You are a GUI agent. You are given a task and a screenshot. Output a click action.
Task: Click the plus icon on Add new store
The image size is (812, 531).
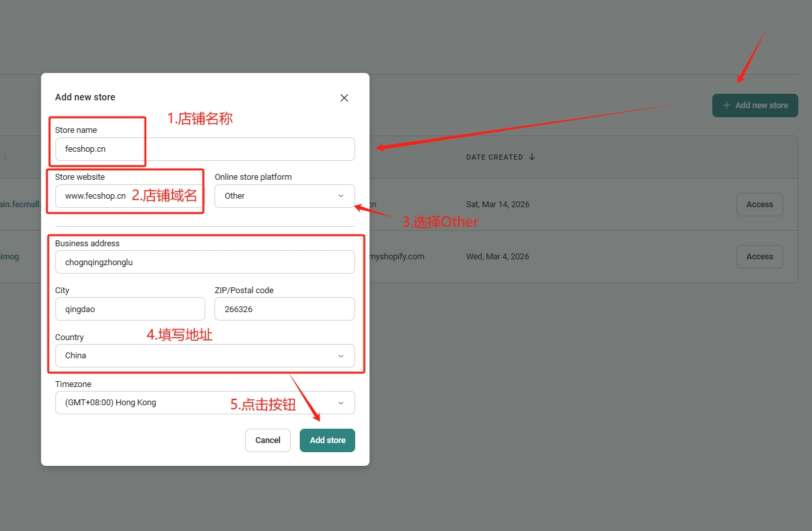point(727,106)
